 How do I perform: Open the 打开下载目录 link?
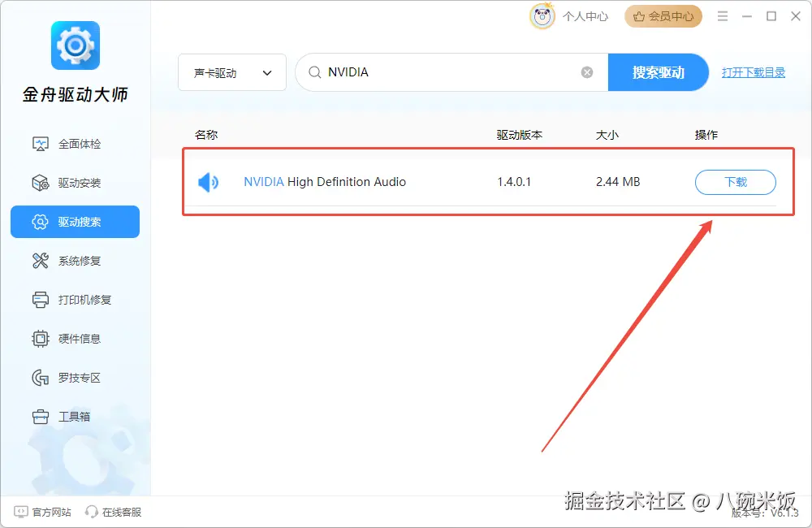pos(754,72)
